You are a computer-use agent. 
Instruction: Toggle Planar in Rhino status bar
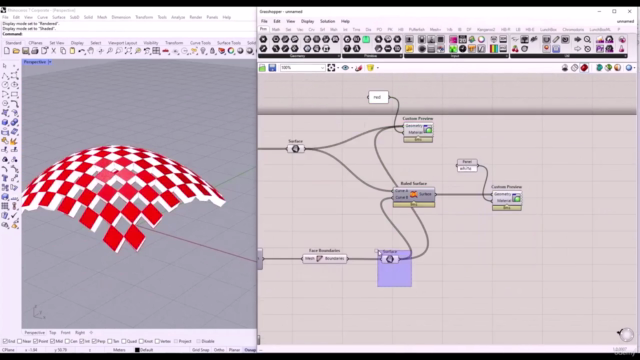coord(234,350)
